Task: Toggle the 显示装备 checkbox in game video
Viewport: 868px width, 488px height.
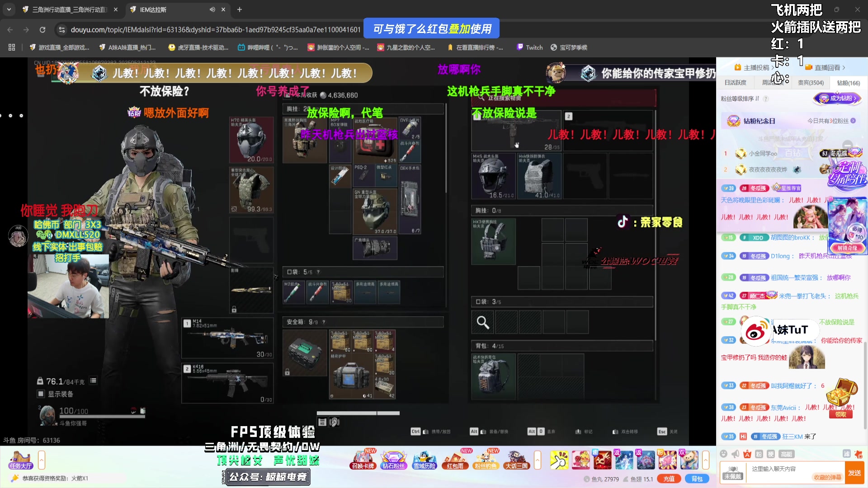Action: click(x=41, y=394)
